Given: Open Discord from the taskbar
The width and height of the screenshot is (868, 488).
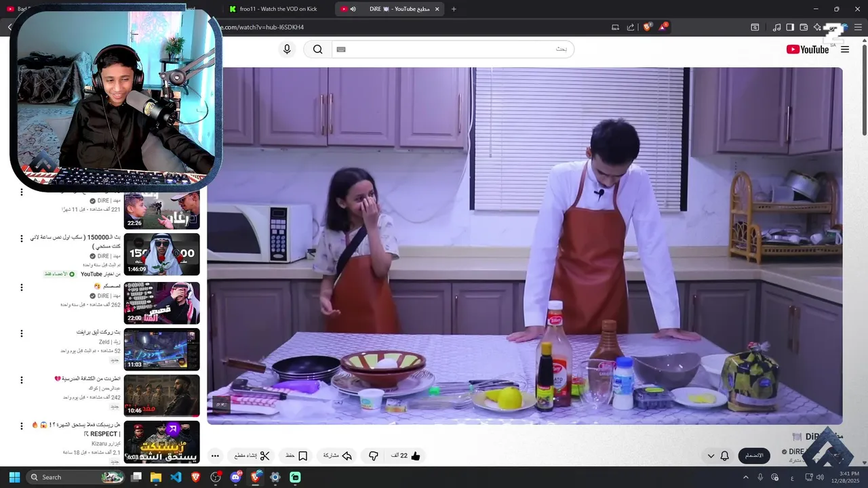Looking at the screenshot, I should (235, 477).
